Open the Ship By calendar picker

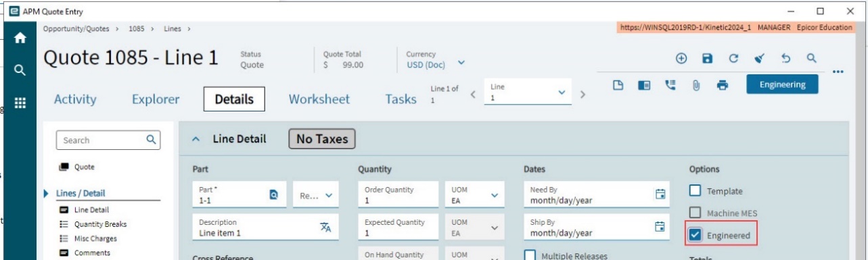click(x=660, y=227)
